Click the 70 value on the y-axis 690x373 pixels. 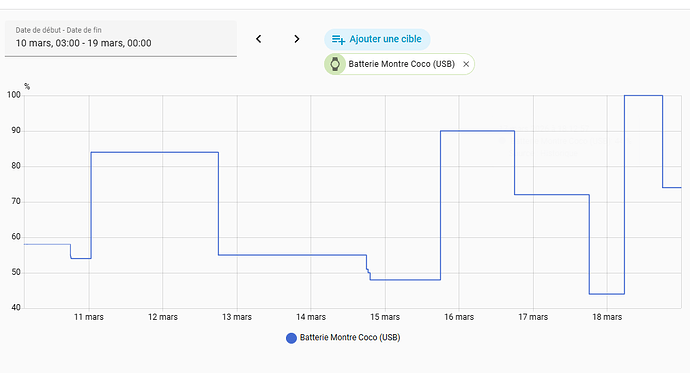point(16,201)
